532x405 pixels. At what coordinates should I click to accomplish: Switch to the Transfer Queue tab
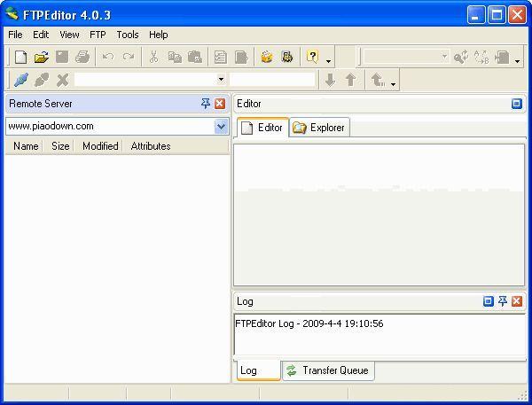tap(328, 370)
